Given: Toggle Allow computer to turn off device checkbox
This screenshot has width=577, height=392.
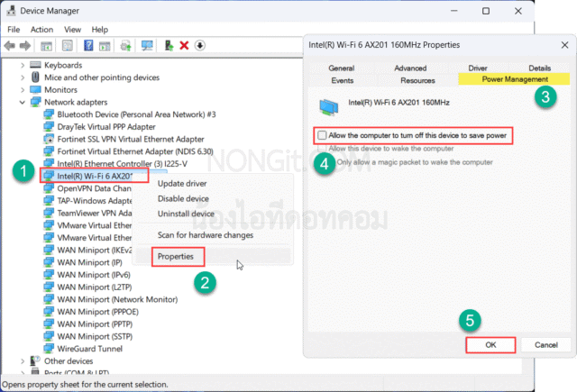Looking at the screenshot, I should click(x=322, y=135).
